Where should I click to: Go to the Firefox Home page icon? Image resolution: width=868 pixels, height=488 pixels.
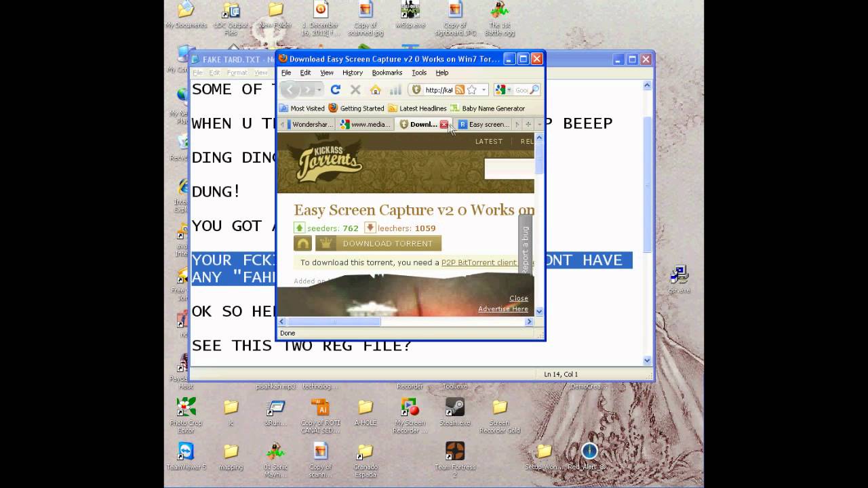tap(375, 89)
